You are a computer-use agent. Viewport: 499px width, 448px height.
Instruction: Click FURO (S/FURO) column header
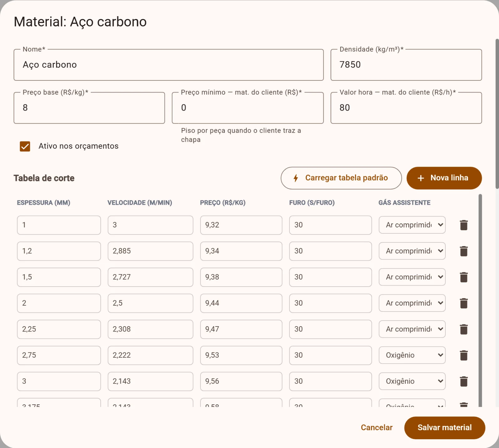pos(312,203)
